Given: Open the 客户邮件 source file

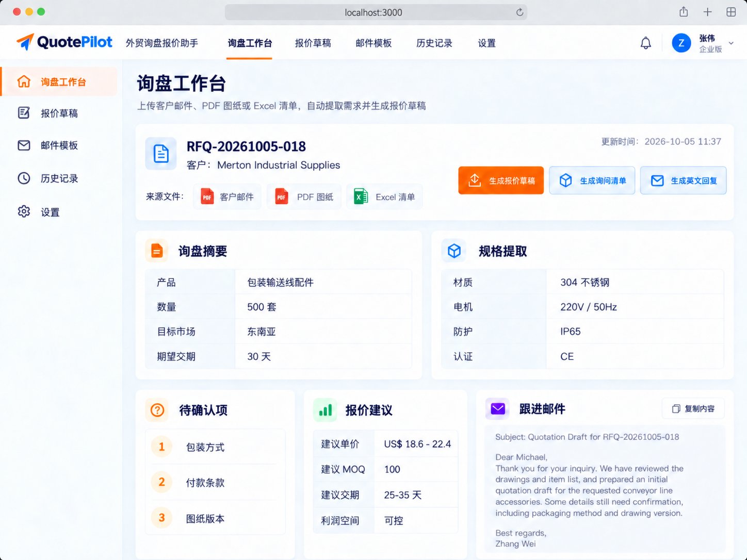Looking at the screenshot, I should 228,196.
